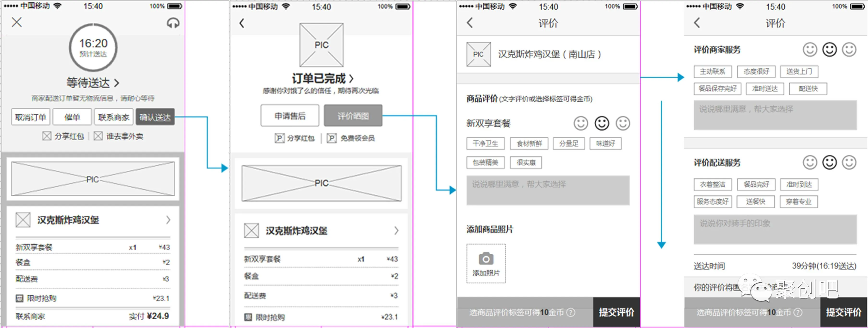The image size is (868, 328).
Task: Click the customer service headset icon
Action: (x=173, y=23)
